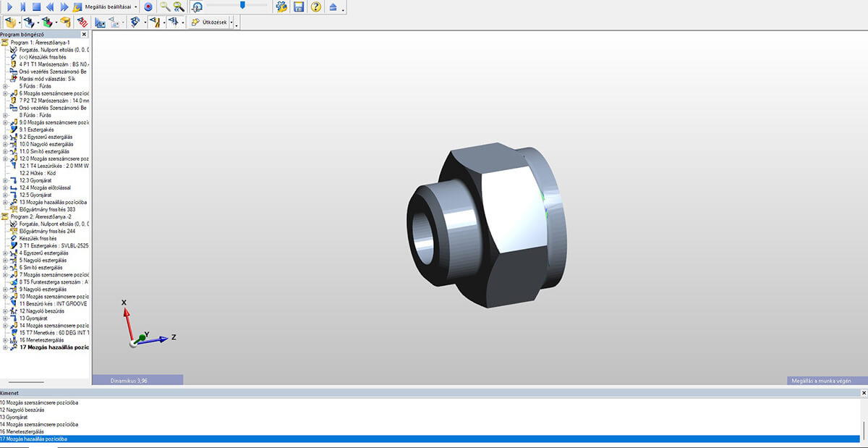Screen dimensions: 868x448
Task: Expand the 5 Fúrás tree node
Action: 5,86
